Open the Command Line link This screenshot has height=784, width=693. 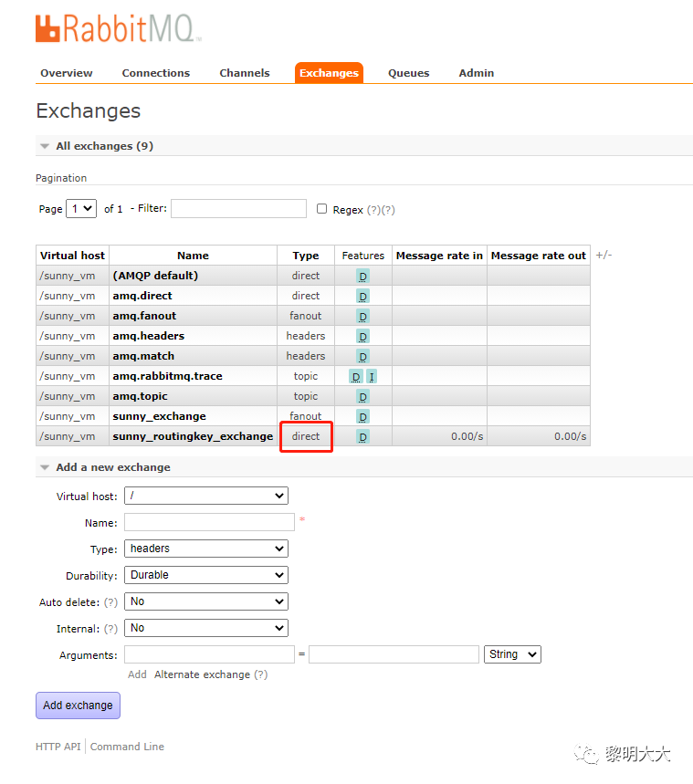click(x=127, y=747)
